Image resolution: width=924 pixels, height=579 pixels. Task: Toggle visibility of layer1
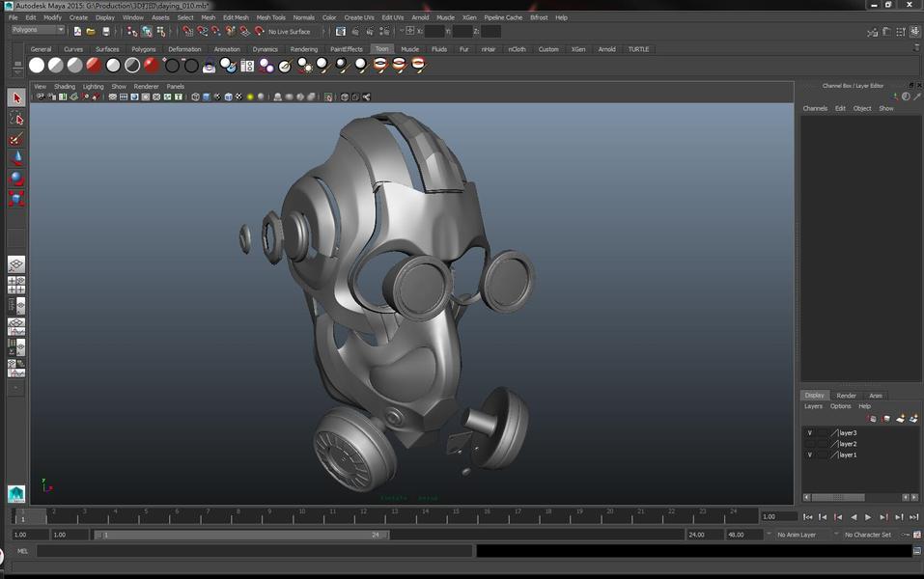click(810, 455)
